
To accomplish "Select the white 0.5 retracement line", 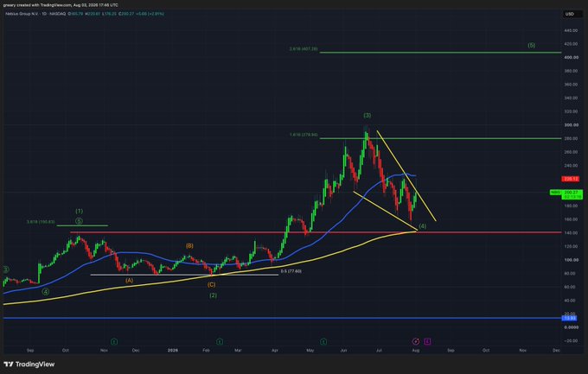I will point(184,275).
